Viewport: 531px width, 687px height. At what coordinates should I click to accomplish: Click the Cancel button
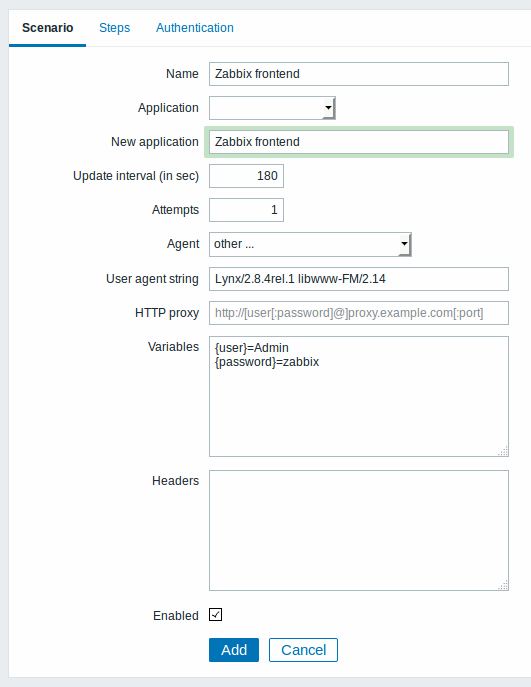303,650
